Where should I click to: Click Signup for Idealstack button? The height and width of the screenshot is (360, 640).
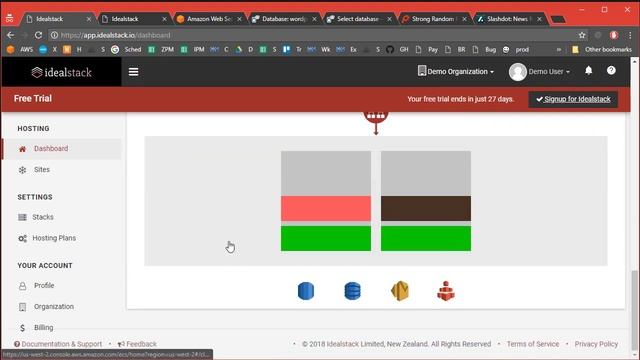(x=573, y=99)
